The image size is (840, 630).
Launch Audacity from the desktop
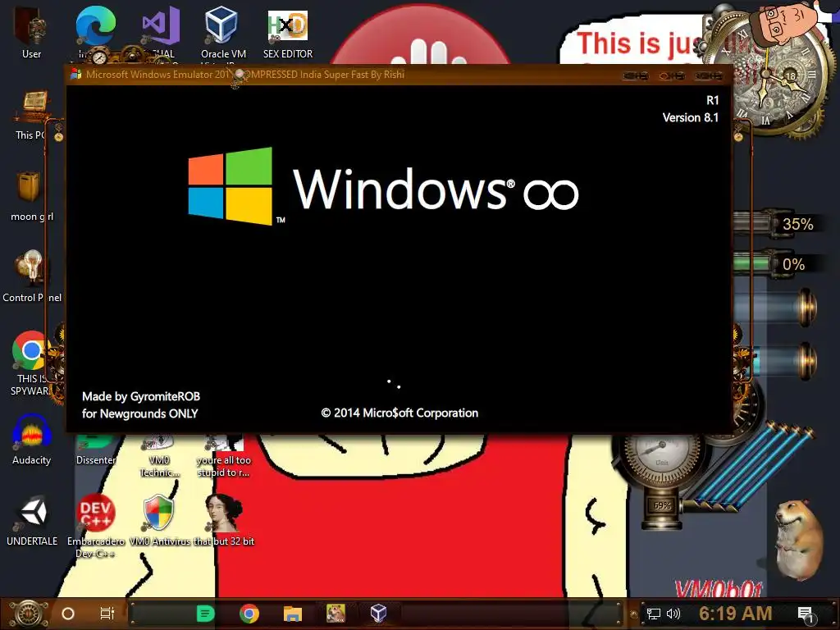coord(31,440)
